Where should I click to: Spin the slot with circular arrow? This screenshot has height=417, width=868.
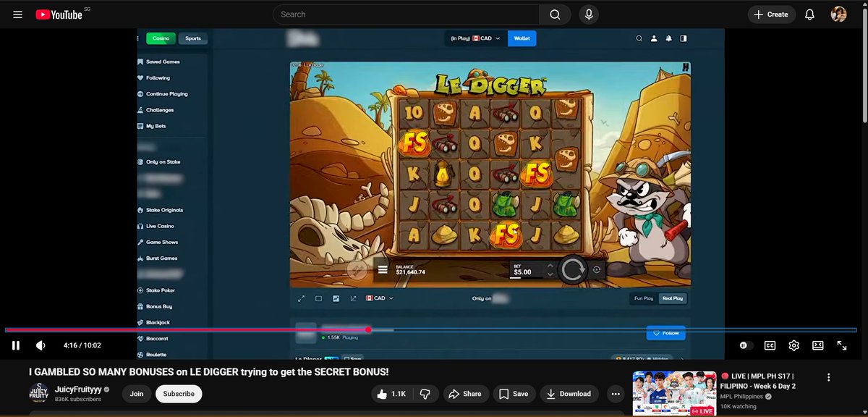(573, 270)
